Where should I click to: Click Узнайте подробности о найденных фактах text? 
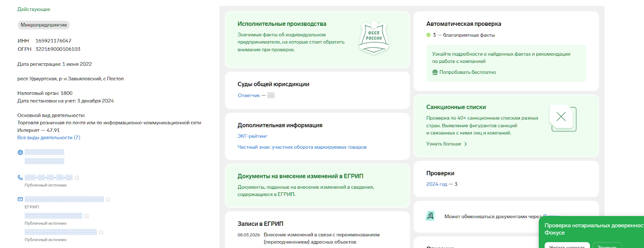pos(501,58)
